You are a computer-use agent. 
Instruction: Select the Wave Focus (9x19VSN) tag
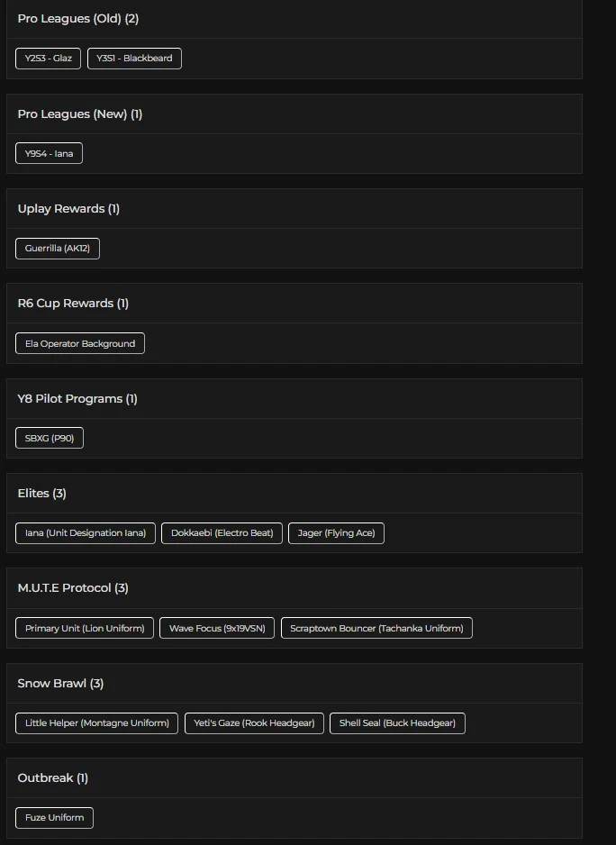click(x=217, y=628)
